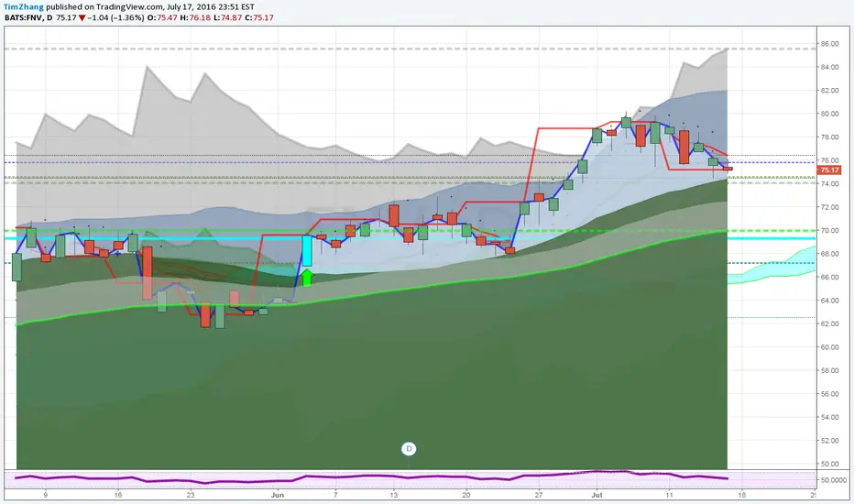Click the 70.00 price axis label

[x=829, y=231]
